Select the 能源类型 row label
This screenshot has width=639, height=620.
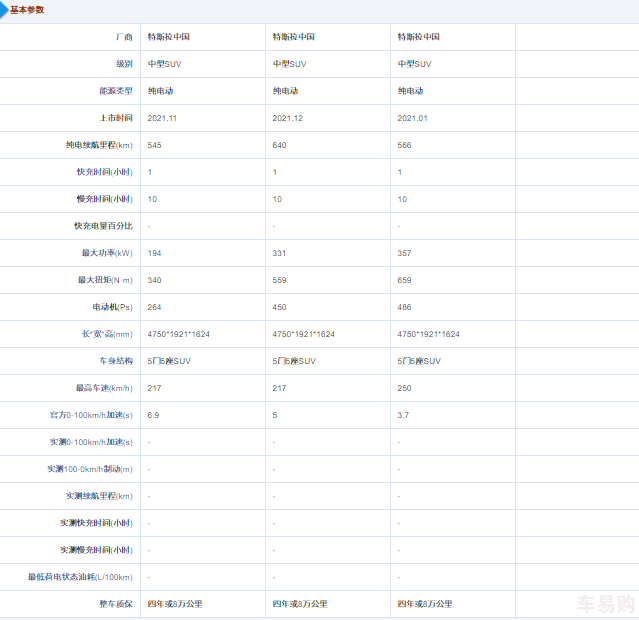pyautogui.click(x=116, y=91)
